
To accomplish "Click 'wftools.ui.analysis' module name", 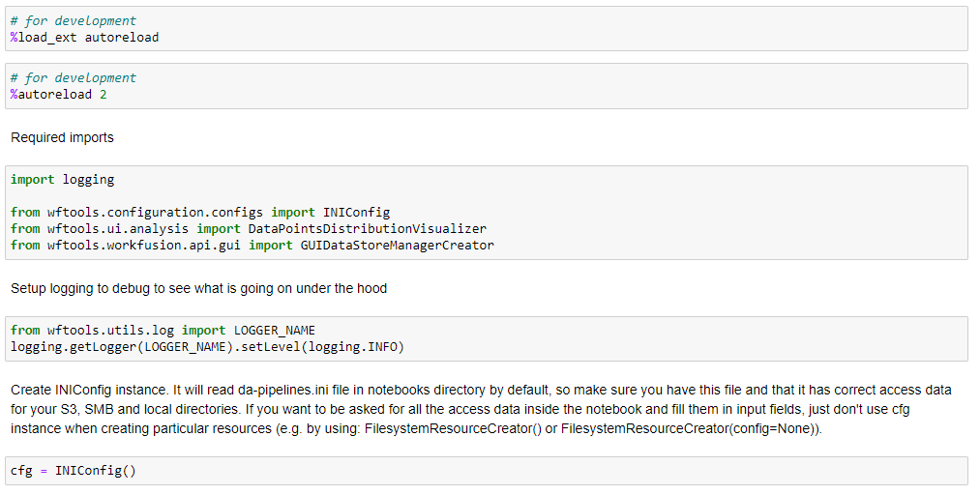I will [x=117, y=228].
